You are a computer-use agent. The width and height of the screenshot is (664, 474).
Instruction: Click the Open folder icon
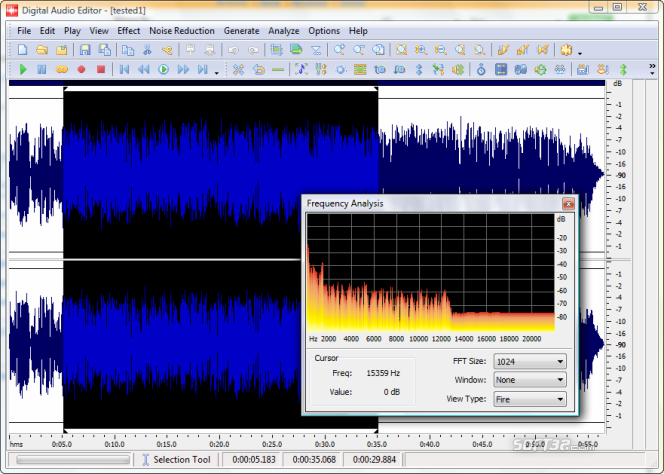pos(42,49)
